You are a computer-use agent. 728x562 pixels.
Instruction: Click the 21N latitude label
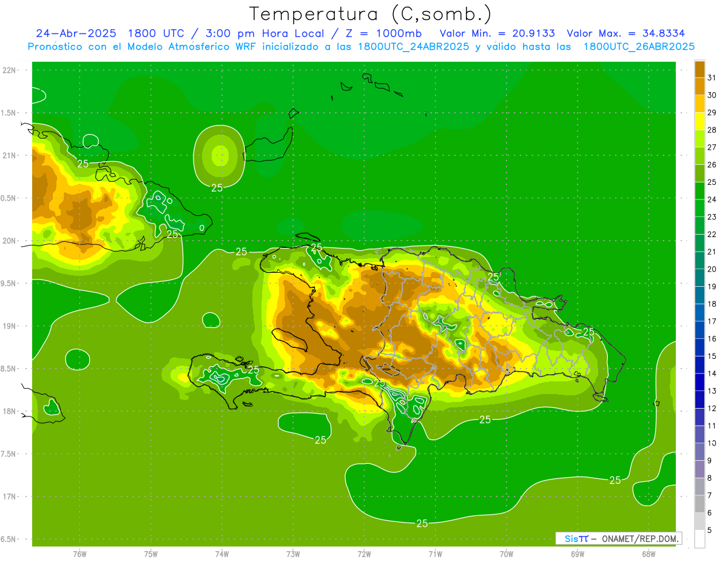(x=10, y=155)
